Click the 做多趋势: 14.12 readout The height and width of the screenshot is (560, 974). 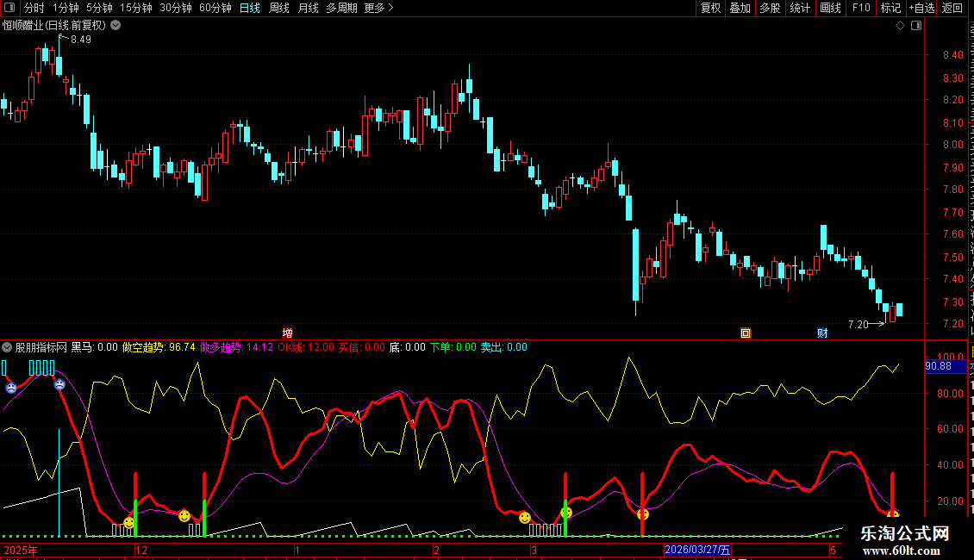click(x=236, y=347)
